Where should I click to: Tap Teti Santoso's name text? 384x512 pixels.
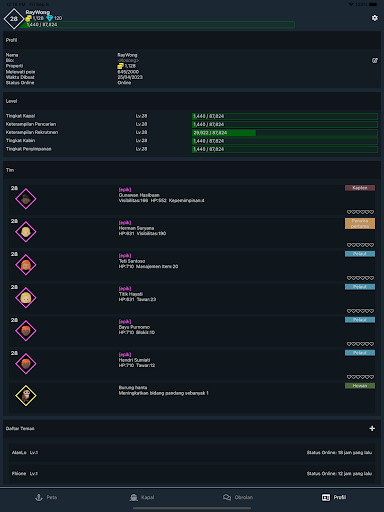point(132,261)
